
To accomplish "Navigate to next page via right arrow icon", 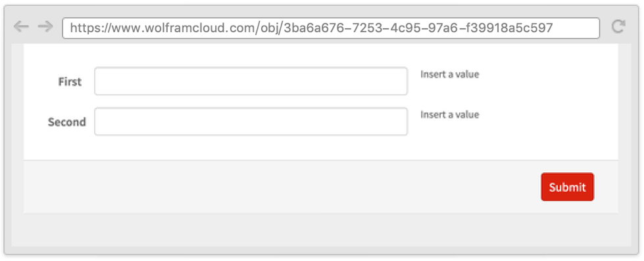I will click(x=45, y=27).
